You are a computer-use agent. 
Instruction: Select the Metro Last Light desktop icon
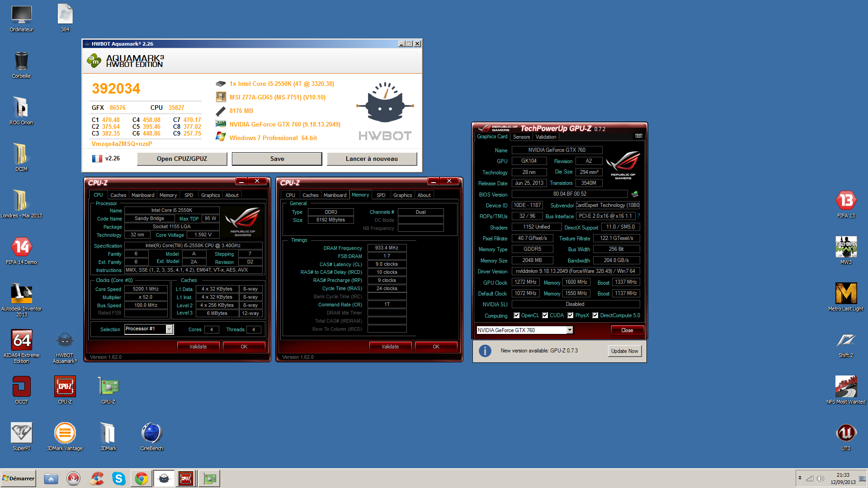846,297
